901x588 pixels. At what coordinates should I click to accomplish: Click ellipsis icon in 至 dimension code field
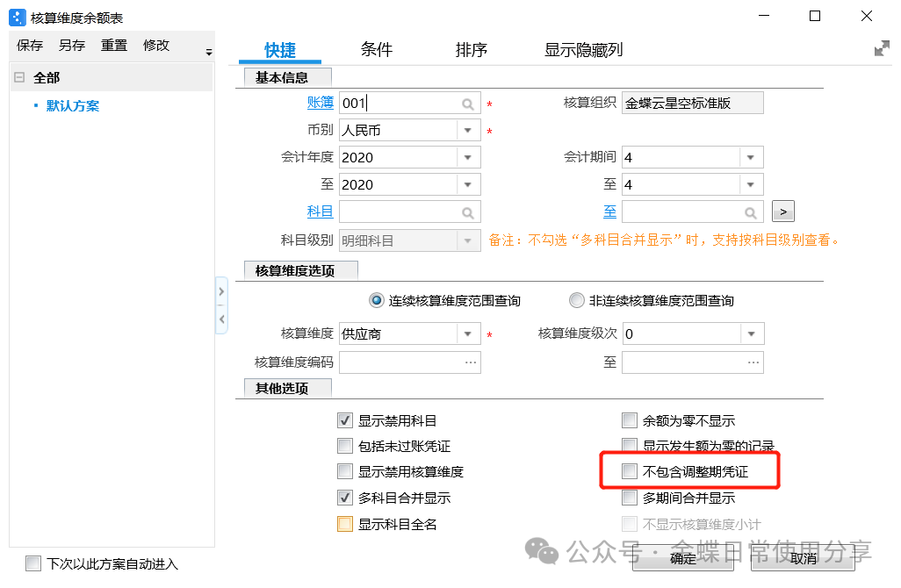coord(753,362)
